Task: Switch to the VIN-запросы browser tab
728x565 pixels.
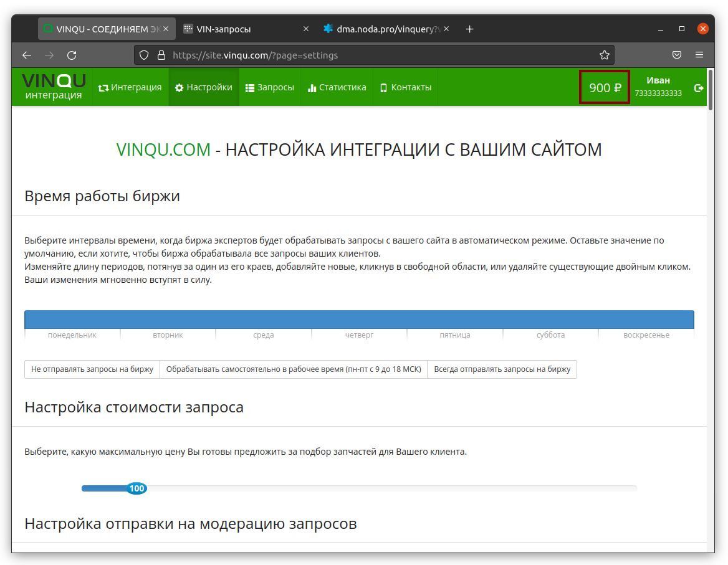Action: [246, 29]
